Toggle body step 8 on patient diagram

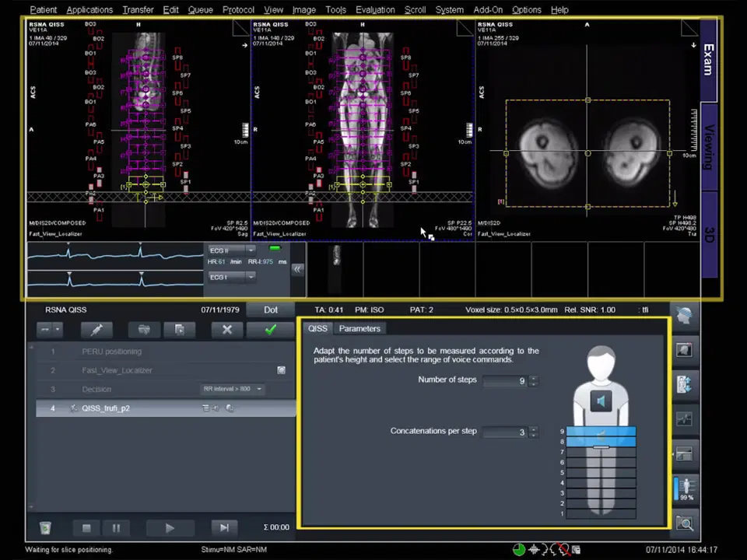click(x=601, y=442)
